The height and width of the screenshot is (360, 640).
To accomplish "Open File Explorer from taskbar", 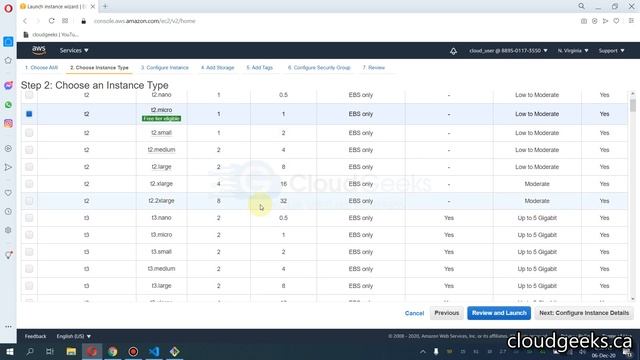I will [x=71, y=351].
